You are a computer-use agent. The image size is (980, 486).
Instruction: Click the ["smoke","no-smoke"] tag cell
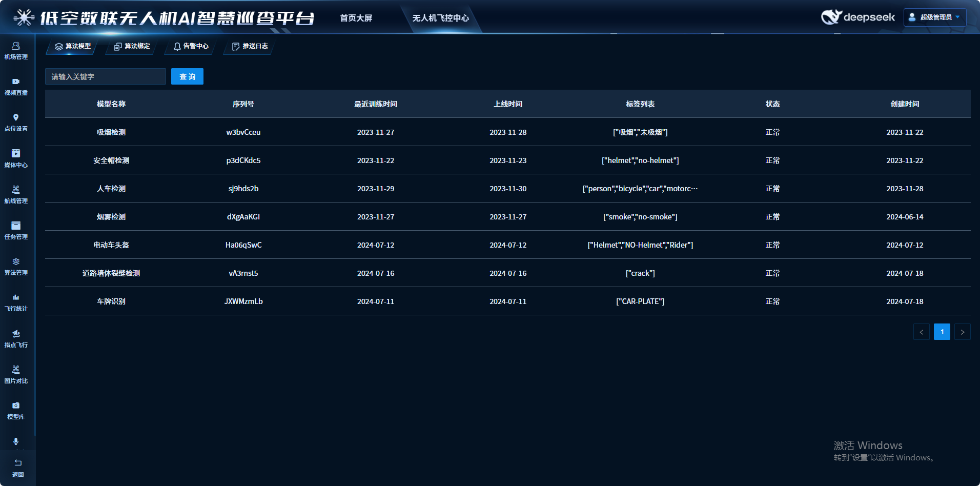pyautogui.click(x=640, y=217)
